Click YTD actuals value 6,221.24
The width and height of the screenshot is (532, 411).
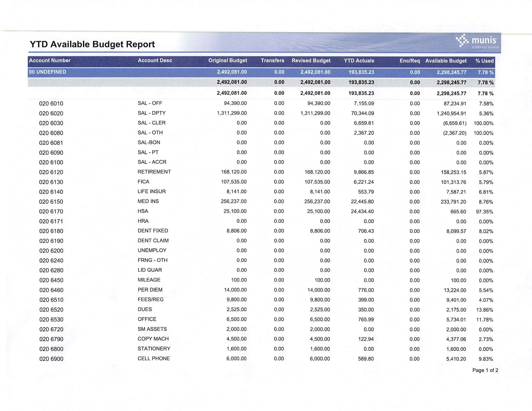(x=364, y=182)
